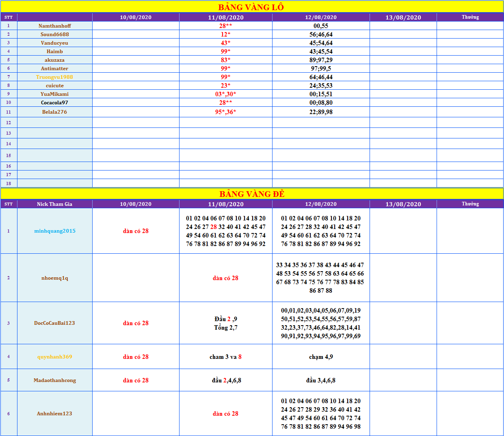Open the Belala276 nickname
The width and height of the screenshot is (504, 436).
tap(54, 112)
